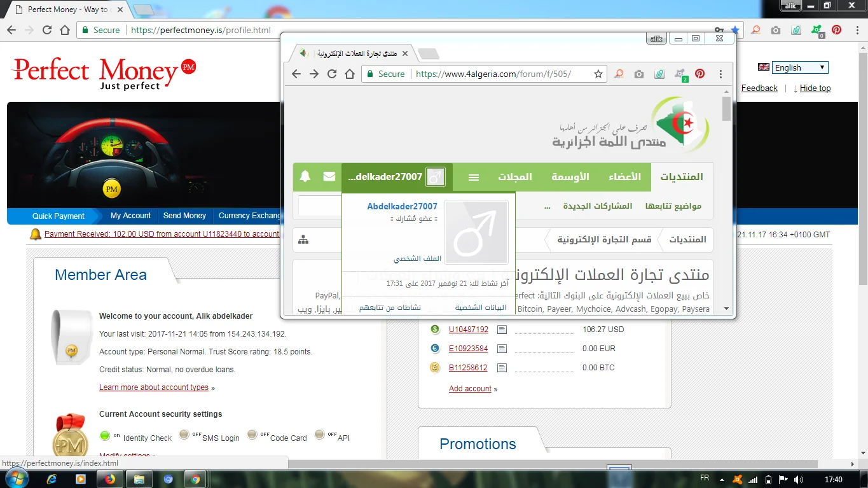The height and width of the screenshot is (488, 868).
Task: Click the forum hamburger menu icon
Action: coord(474,178)
